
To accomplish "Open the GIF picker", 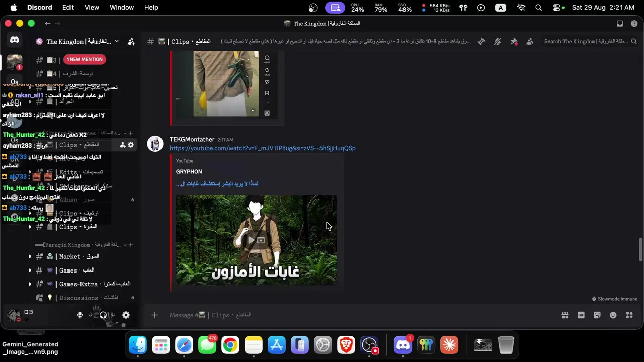I will tap(581, 315).
